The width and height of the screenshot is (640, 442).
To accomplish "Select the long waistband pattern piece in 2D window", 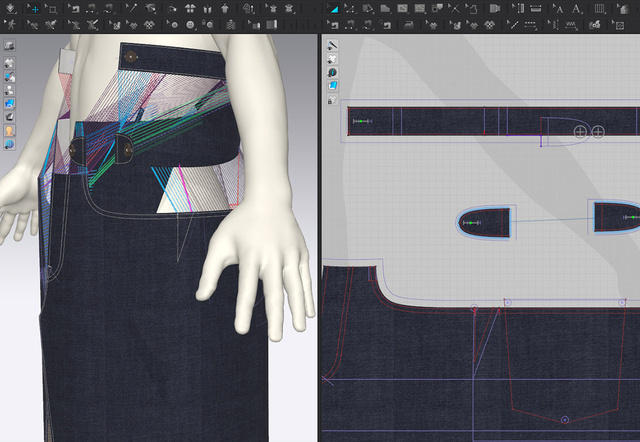I will pos(450,121).
